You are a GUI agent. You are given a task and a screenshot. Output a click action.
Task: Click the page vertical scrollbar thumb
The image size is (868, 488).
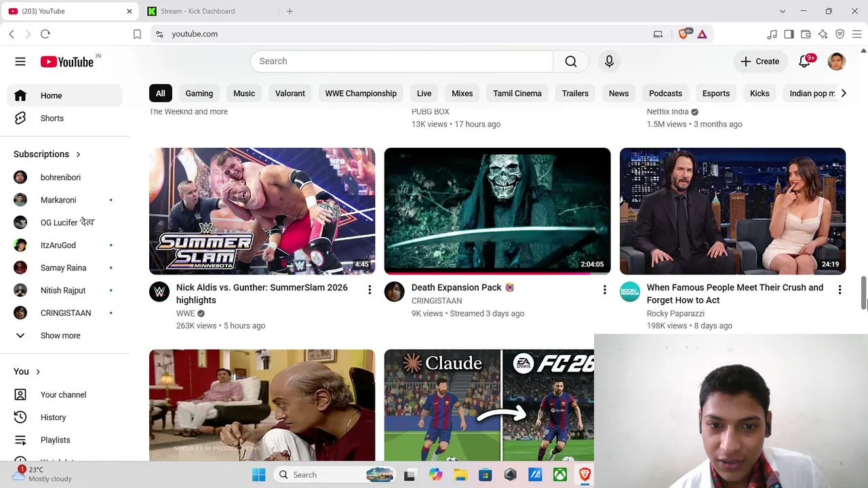click(x=863, y=293)
